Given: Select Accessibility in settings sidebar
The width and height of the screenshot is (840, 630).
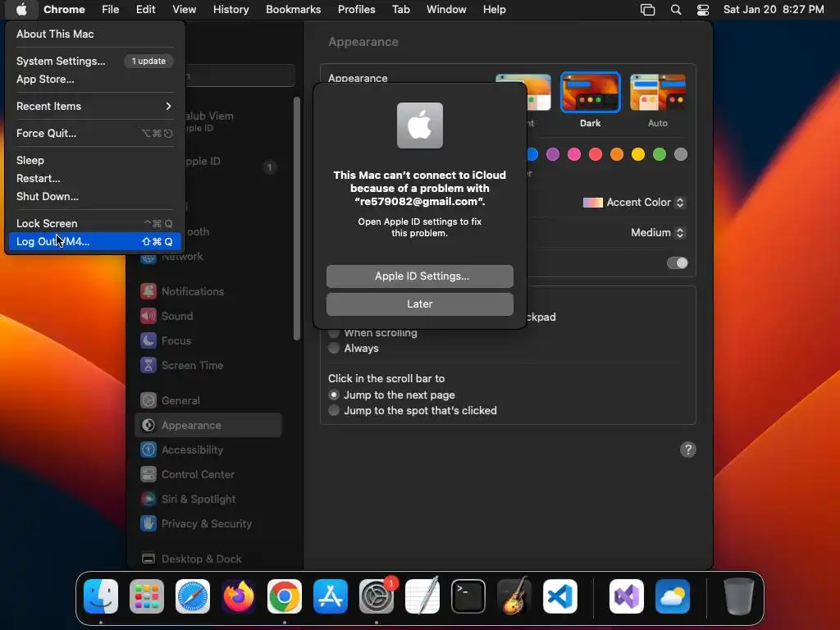Looking at the screenshot, I should [208, 450].
